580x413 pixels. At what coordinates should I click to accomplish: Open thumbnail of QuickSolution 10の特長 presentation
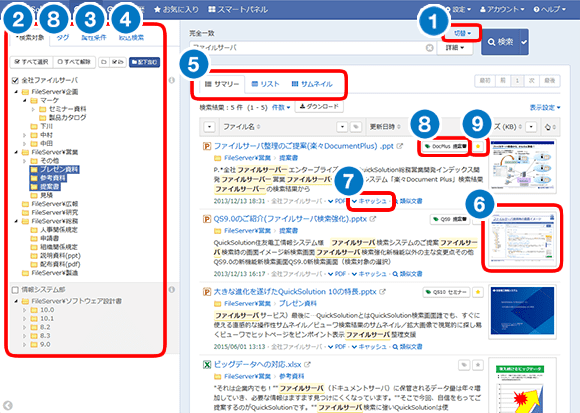tap(522, 312)
